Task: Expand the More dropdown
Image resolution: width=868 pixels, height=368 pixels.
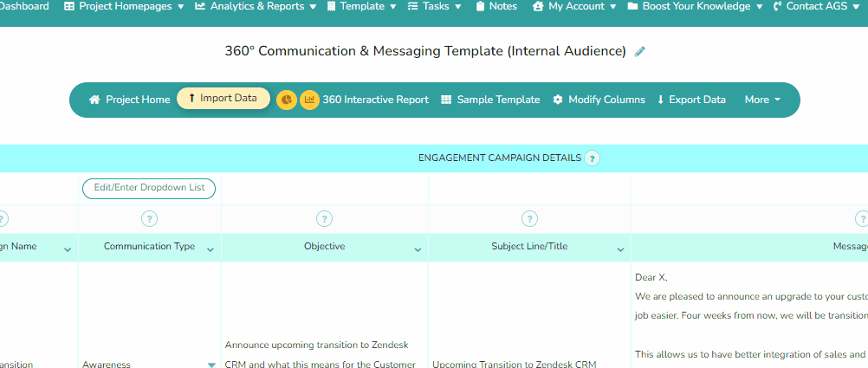Action: (762, 100)
